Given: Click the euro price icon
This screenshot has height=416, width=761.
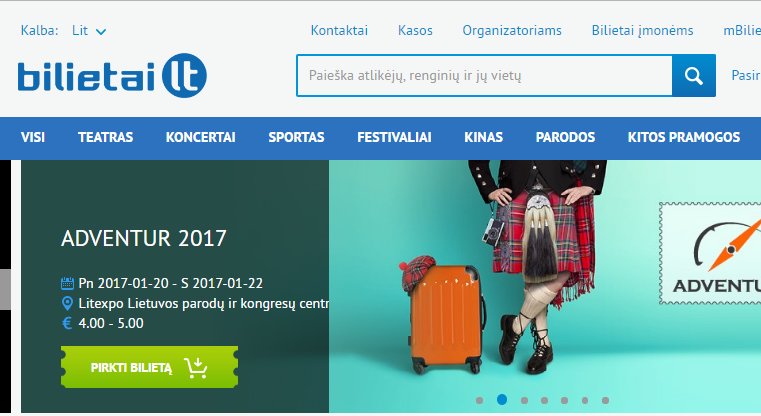Looking at the screenshot, I should point(67,323).
